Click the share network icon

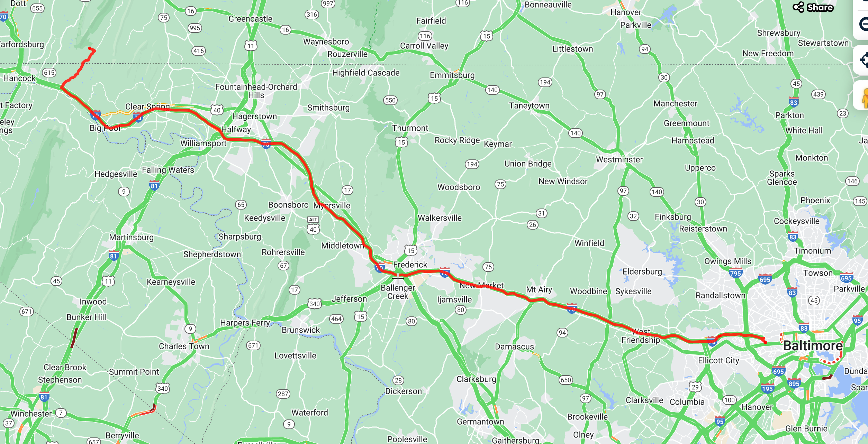[798, 7]
